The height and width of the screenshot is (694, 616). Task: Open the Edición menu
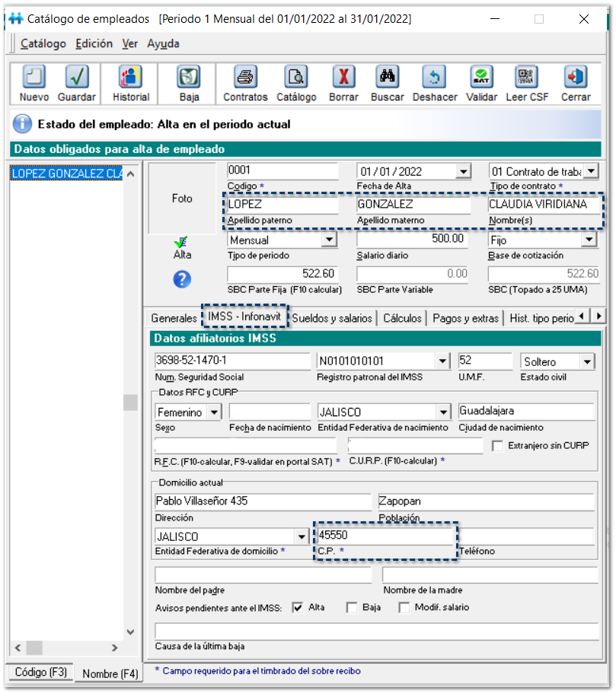point(94,44)
